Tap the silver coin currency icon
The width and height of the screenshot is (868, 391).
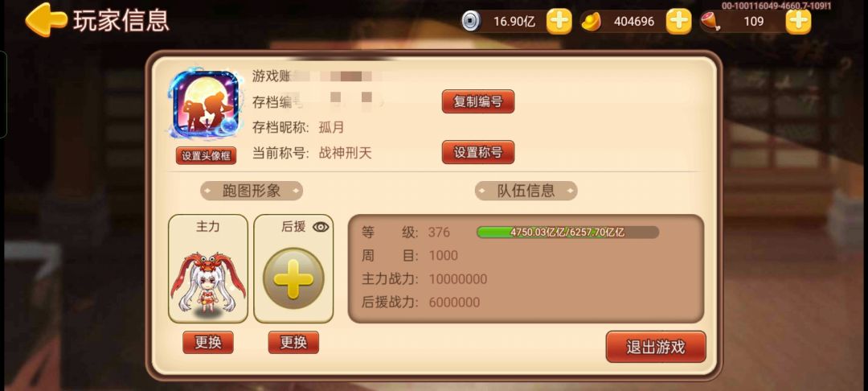471,22
